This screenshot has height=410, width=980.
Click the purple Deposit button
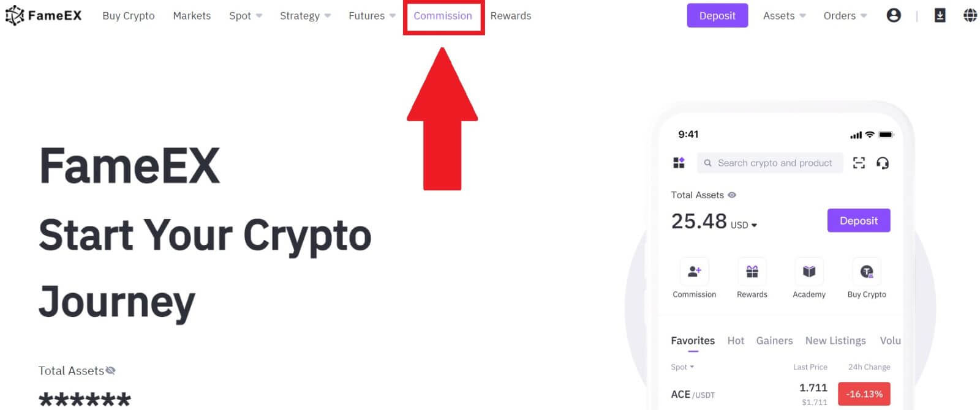click(717, 15)
